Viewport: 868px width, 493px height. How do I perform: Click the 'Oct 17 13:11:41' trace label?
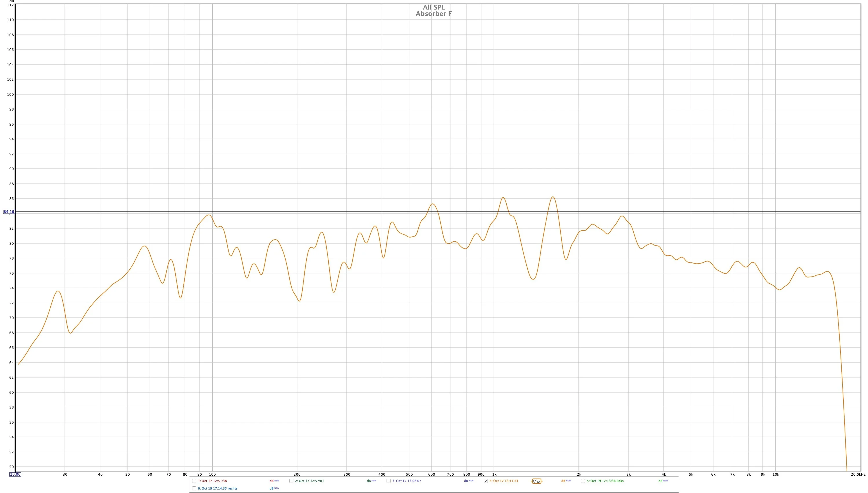pyautogui.click(x=504, y=481)
